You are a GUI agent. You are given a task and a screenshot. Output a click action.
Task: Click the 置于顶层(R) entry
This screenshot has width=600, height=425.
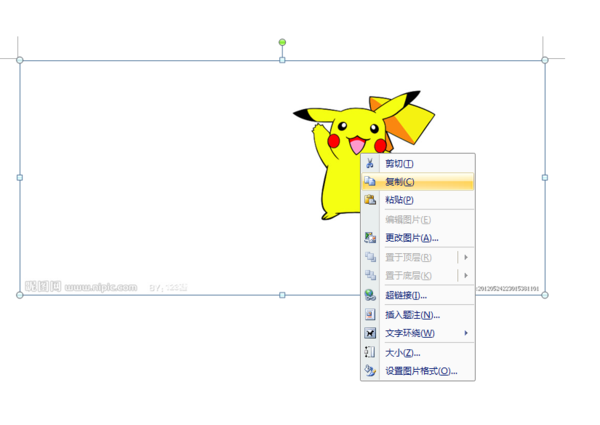click(418, 257)
